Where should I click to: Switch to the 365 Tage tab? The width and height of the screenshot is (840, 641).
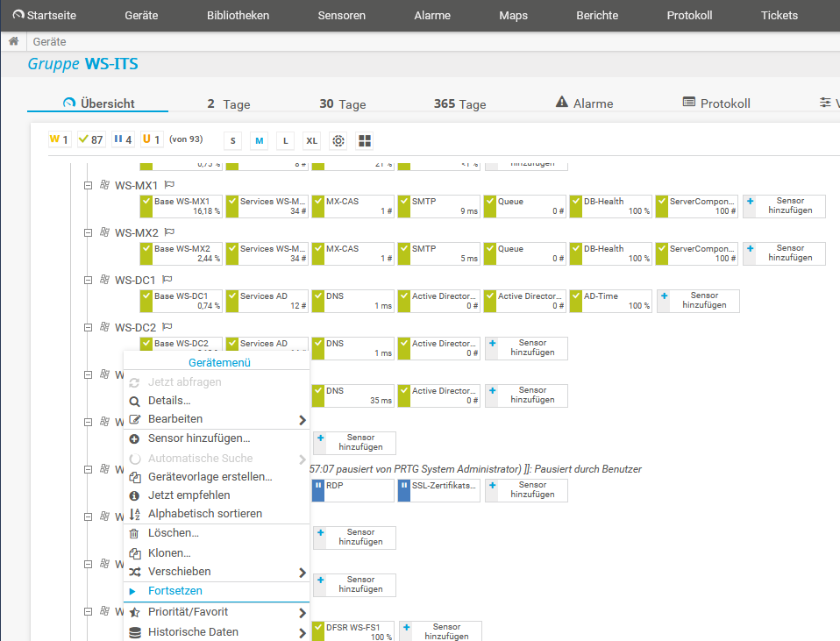click(459, 104)
